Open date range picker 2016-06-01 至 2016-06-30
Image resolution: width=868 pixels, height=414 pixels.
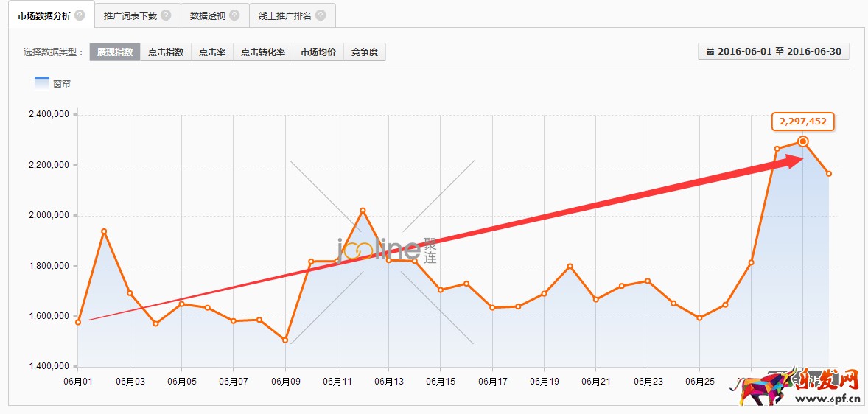click(x=773, y=52)
